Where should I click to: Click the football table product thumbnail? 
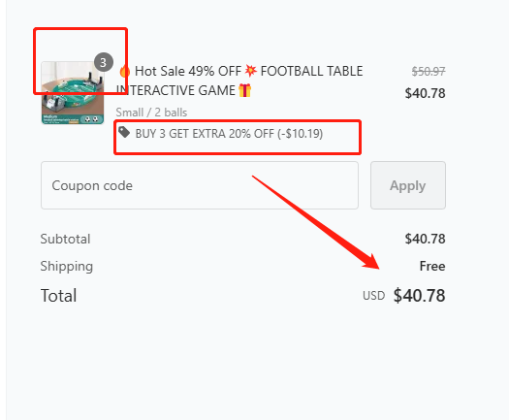[73, 93]
